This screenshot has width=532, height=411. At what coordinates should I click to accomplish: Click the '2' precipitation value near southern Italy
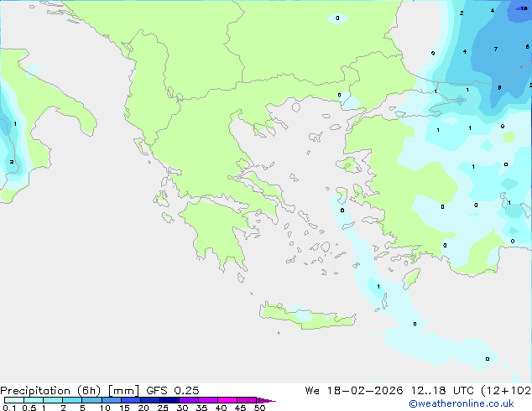pyautogui.click(x=12, y=162)
